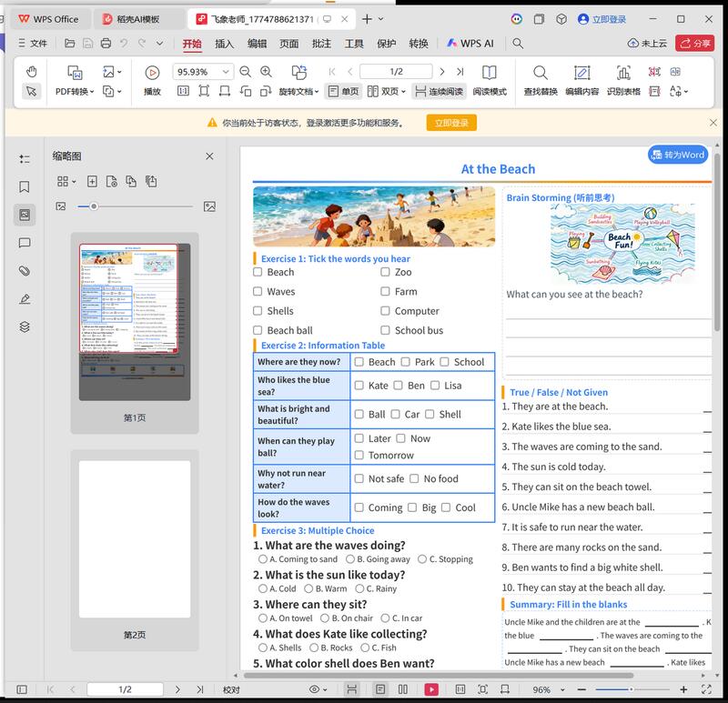The width and height of the screenshot is (728, 703).
Task: Tick the Beach checkbox in Exercise 1
Action: click(258, 272)
